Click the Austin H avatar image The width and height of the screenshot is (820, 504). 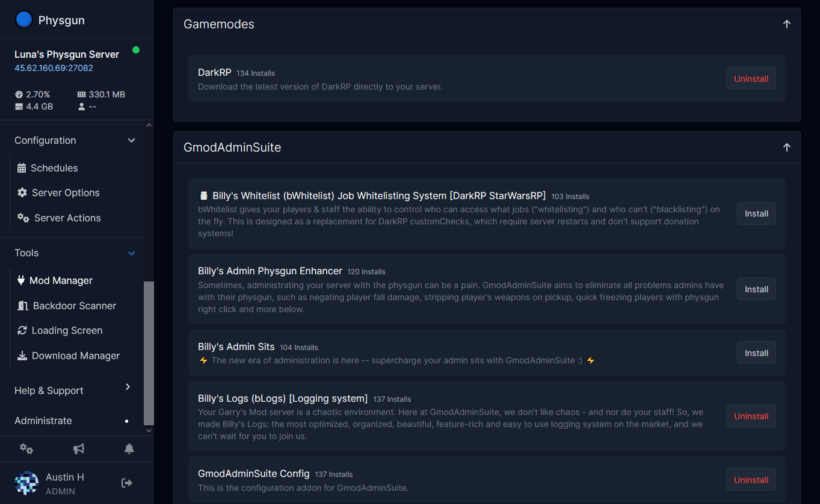point(26,483)
